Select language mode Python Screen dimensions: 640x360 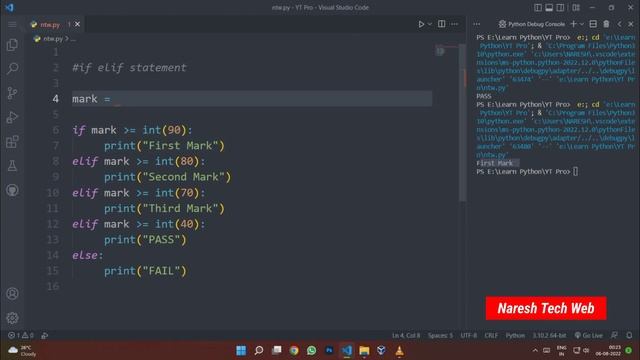pos(515,335)
